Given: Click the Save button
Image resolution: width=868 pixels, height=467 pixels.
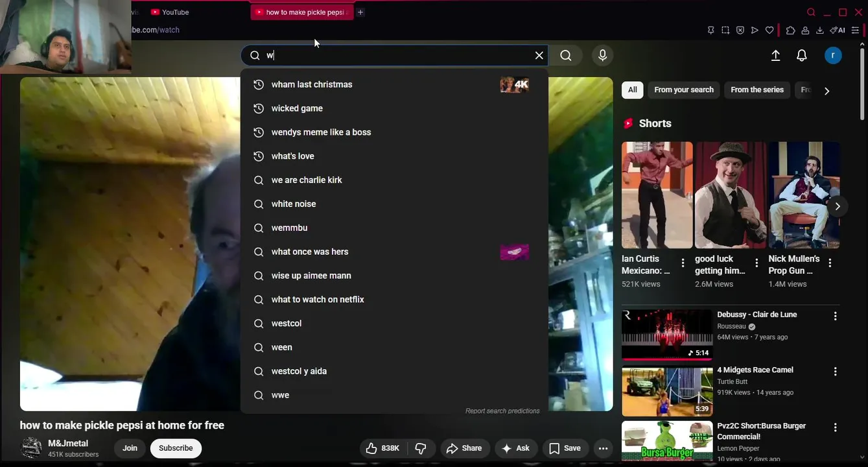Looking at the screenshot, I should point(565,448).
